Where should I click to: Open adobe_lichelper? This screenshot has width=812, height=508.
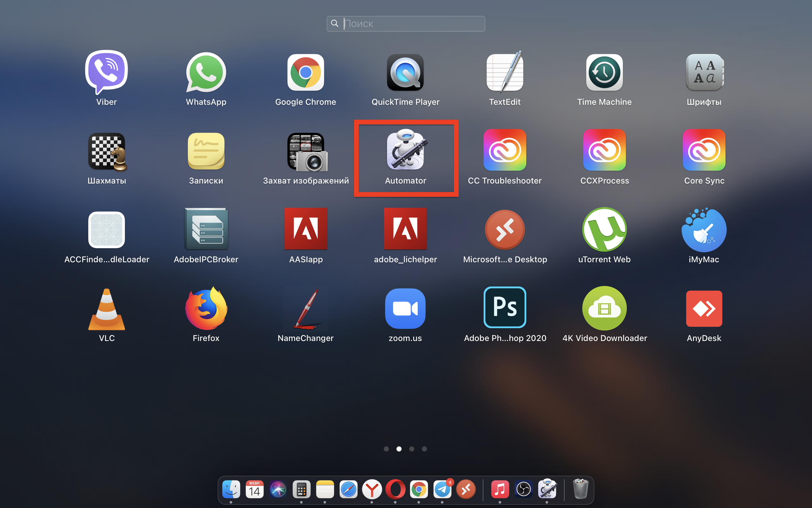pyautogui.click(x=405, y=229)
